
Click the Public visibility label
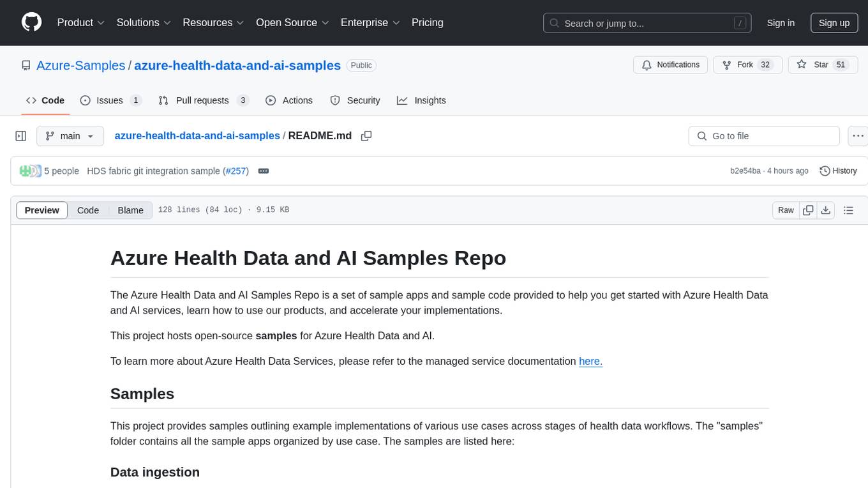[361, 65]
